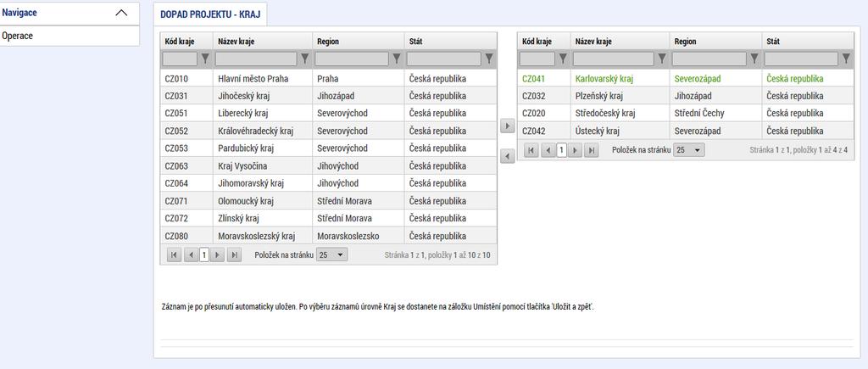Focus Region filter field in left table
This screenshot has height=369, width=868.
352,59
